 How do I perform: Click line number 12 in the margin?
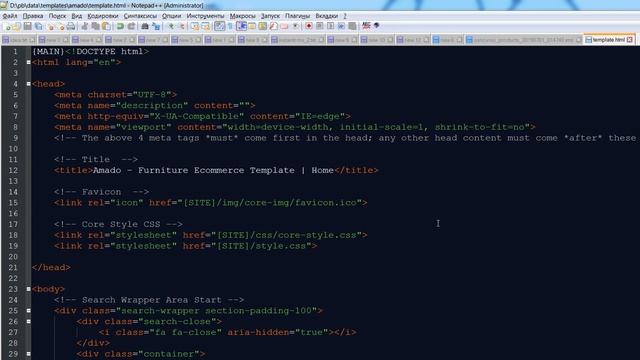click(13, 170)
